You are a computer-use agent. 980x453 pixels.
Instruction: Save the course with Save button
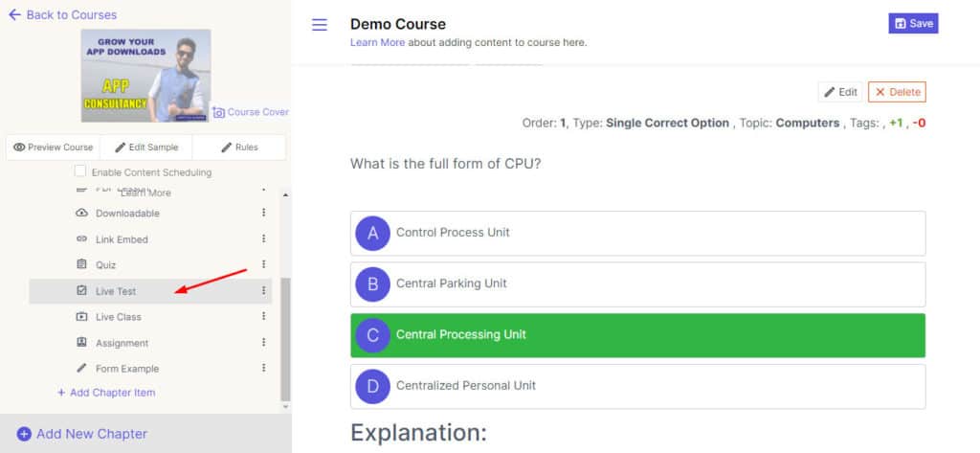pos(913,24)
